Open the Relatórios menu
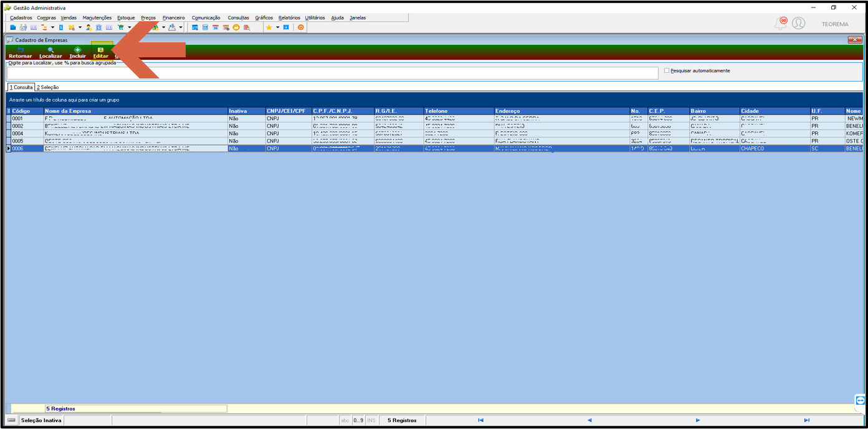The image size is (868, 429). 289,17
